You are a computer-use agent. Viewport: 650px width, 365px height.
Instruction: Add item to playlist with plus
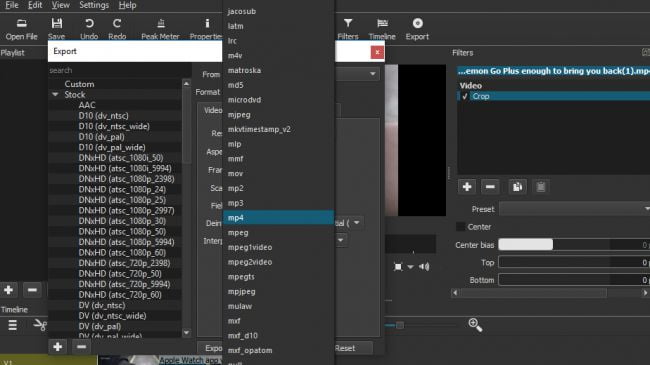point(9,290)
